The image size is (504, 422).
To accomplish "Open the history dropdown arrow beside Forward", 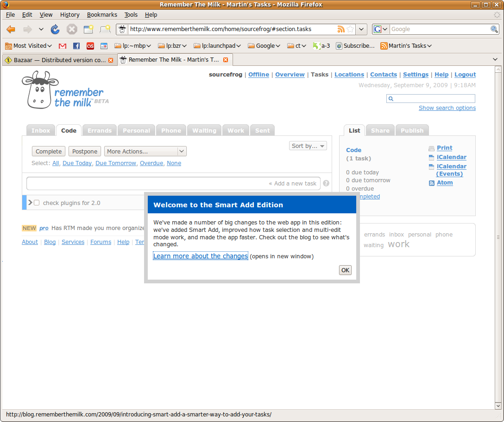I will pyautogui.click(x=41, y=29).
